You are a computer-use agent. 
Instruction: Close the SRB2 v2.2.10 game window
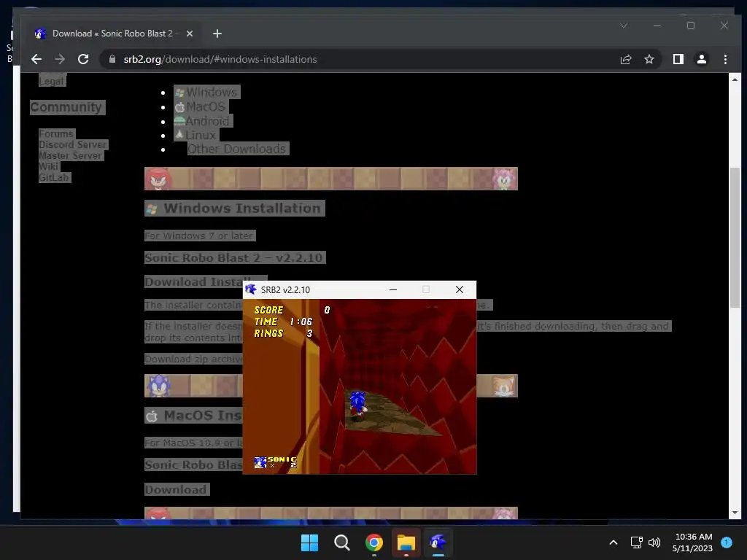click(x=460, y=289)
